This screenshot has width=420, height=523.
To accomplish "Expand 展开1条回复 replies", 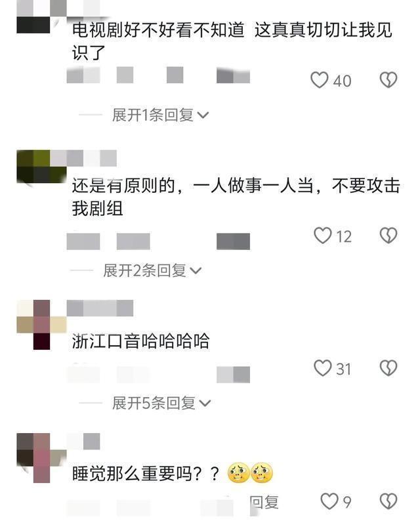I will pyautogui.click(x=161, y=115).
